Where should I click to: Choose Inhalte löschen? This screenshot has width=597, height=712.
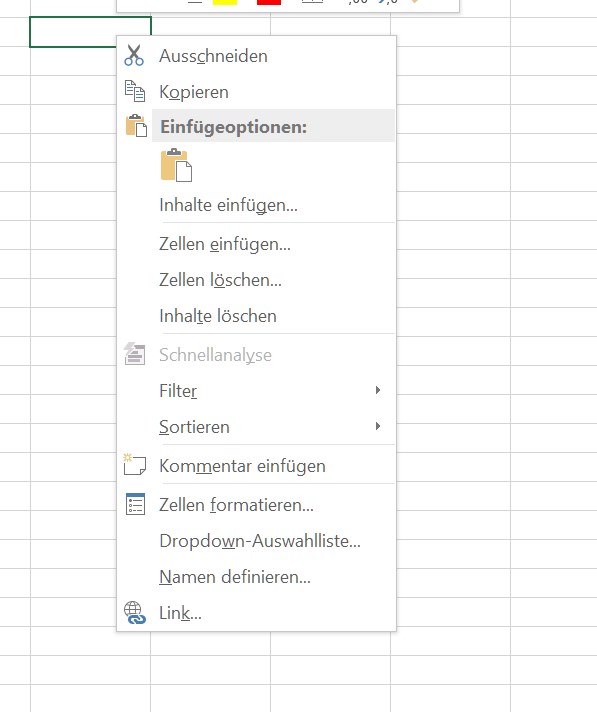click(218, 316)
